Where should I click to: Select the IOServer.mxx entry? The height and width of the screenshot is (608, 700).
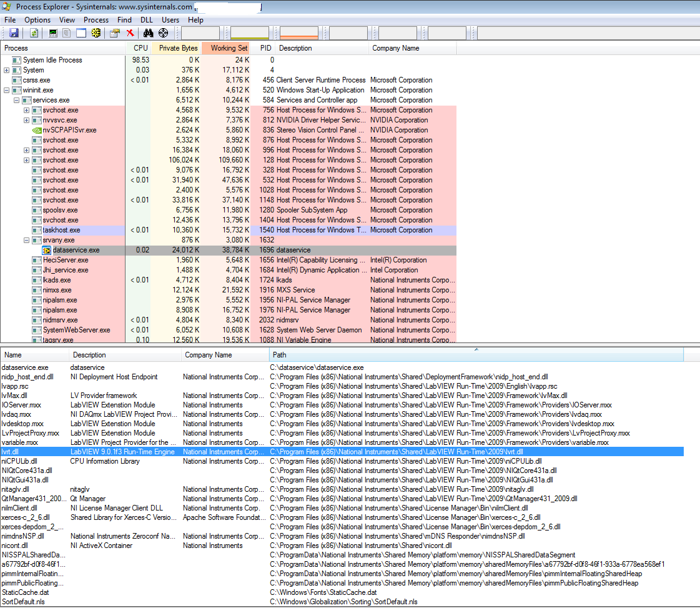coord(342,405)
